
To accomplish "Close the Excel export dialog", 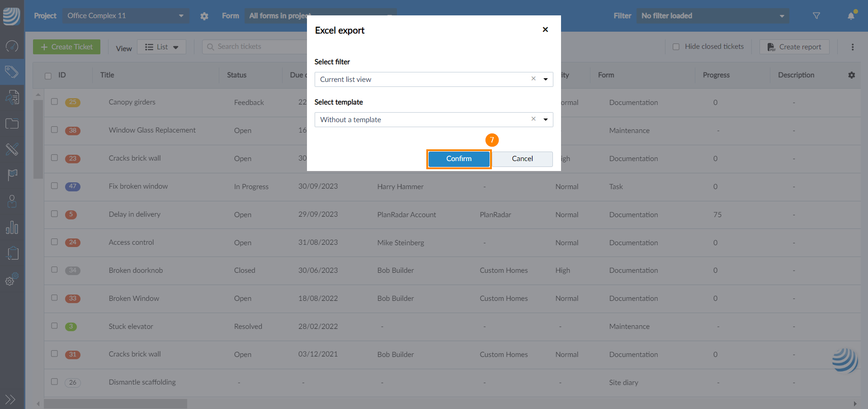I will [x=545, y=29].
